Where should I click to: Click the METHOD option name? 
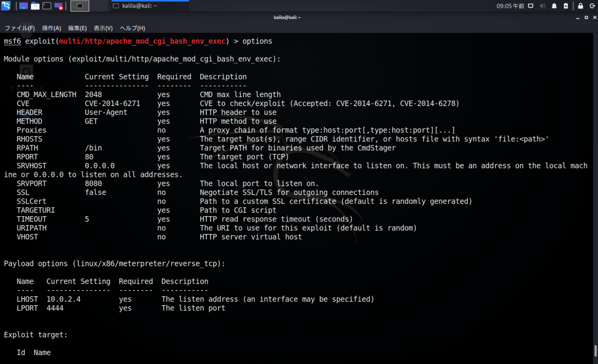pos(29,121)
